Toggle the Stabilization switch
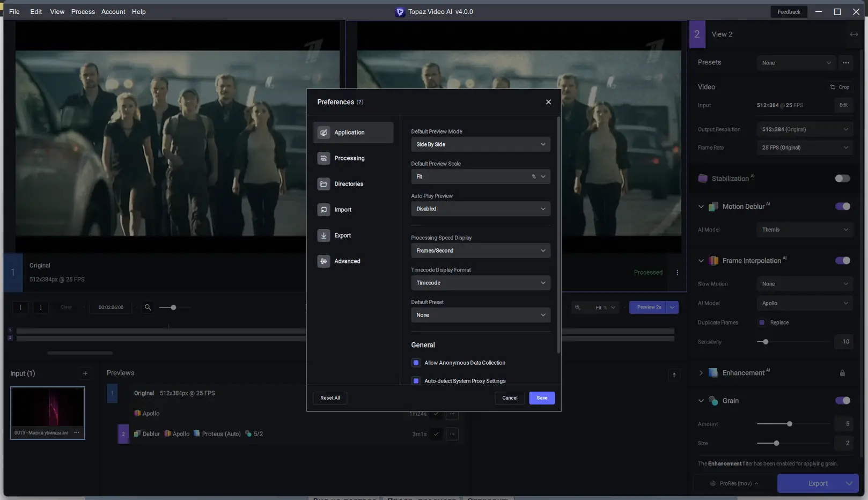The height and width of the screenshot is (500, 868). [842, 179]
